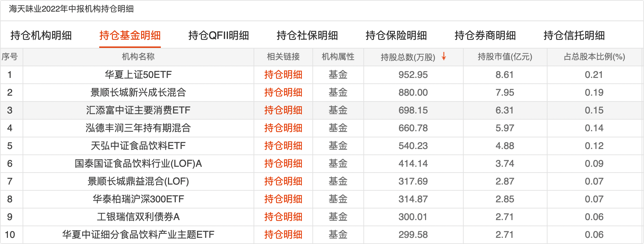
Task: Click the 持股市值(亿元) column header
Action: pos(505,57)
